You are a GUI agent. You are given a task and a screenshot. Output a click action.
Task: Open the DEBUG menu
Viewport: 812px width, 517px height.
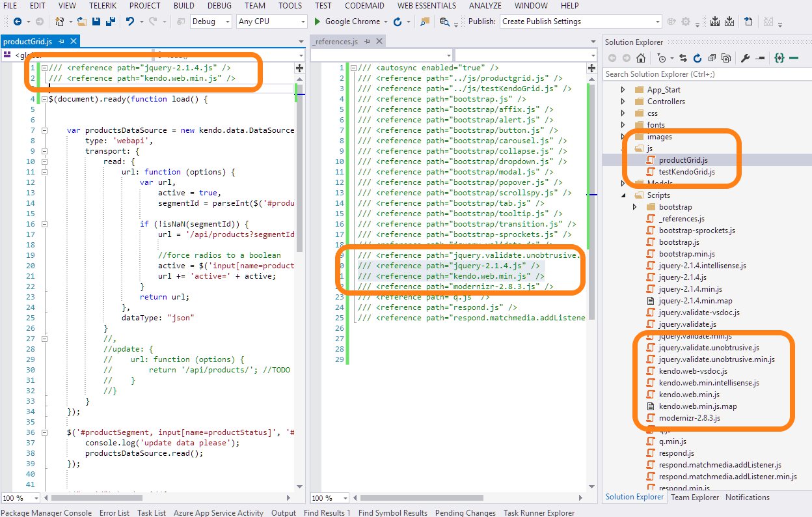(219, 6)
